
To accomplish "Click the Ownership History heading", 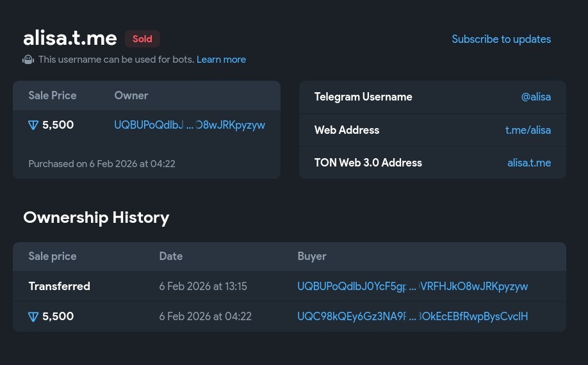I will (x=96, y=218).
